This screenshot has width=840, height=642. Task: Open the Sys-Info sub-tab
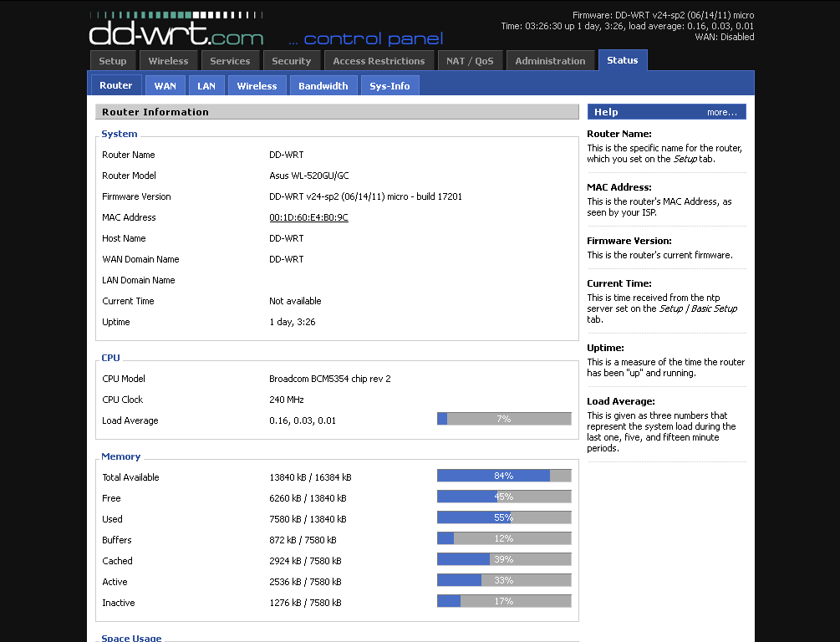click(x=389, y=86)
